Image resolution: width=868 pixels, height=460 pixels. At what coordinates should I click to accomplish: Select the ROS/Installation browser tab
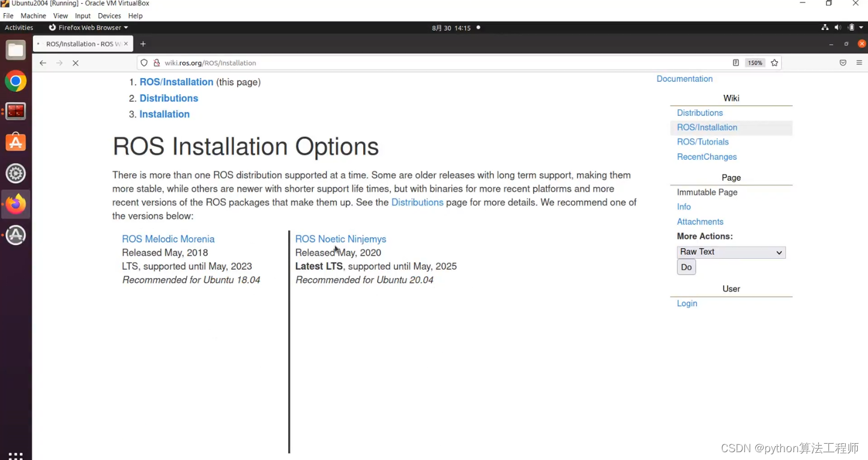coord(83,44)
